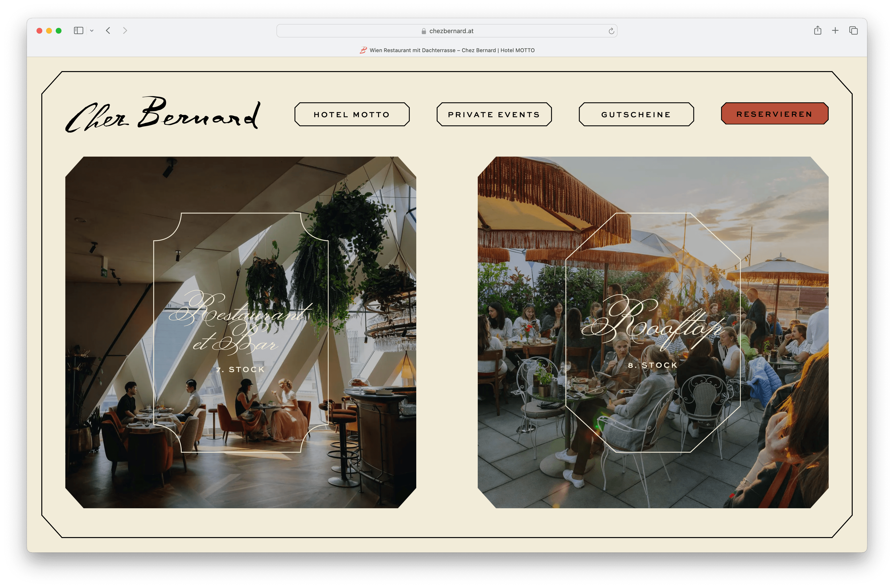894x588 pixels.
Task: Close the Safari window with red button
Action: click(x=39, y=31)
